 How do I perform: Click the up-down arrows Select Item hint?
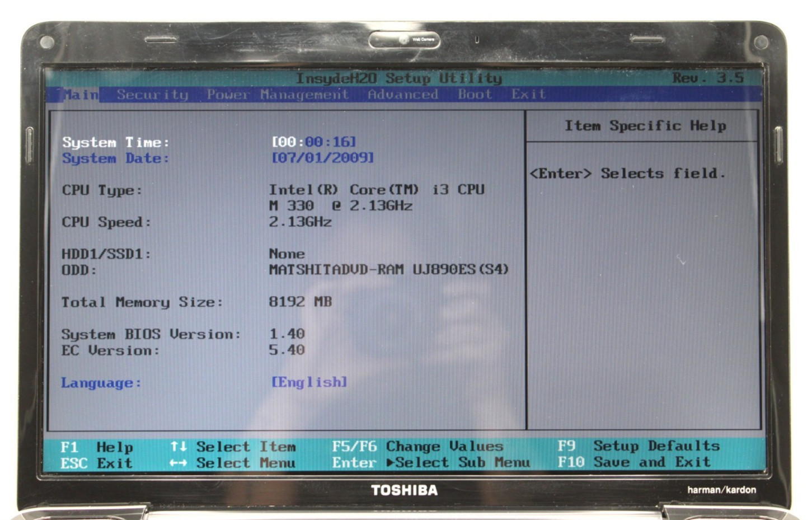pos(233,446)
